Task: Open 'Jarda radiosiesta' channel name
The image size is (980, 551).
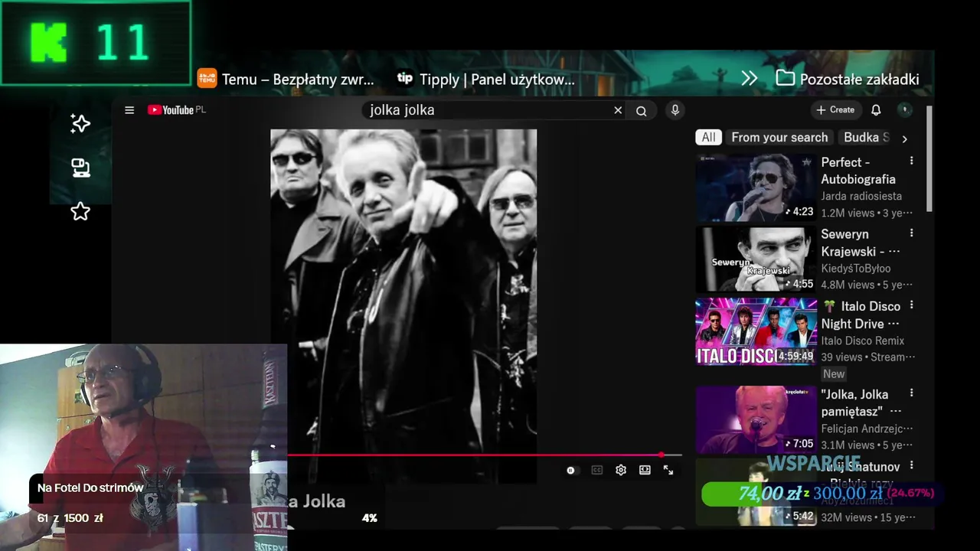Action: (861, 197)
